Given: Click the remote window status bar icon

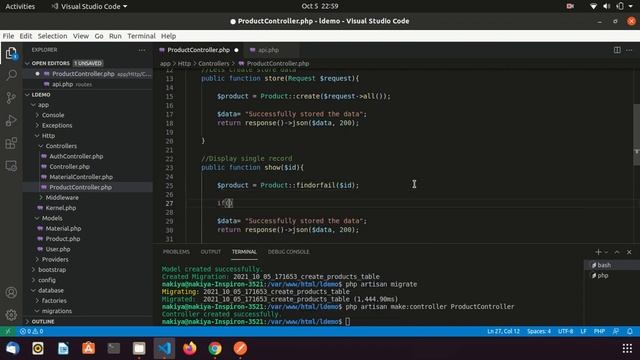Looking at the screenshot, I should (x=8, y=331).
